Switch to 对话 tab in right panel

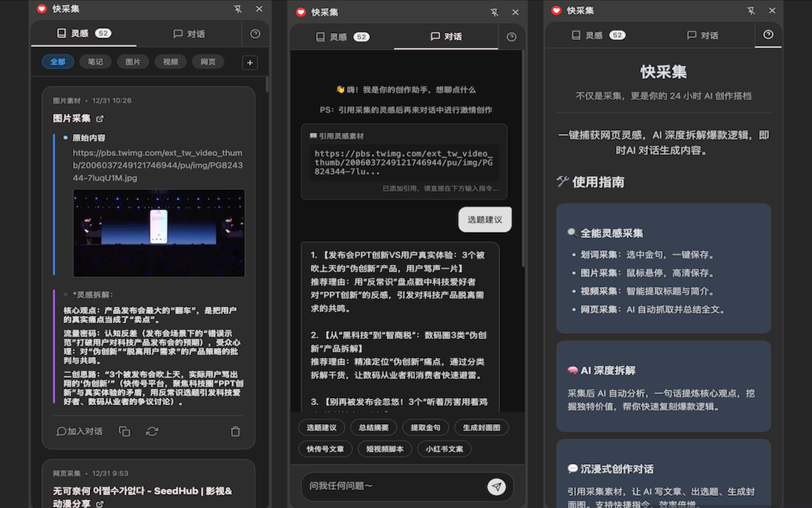[702, 35]
